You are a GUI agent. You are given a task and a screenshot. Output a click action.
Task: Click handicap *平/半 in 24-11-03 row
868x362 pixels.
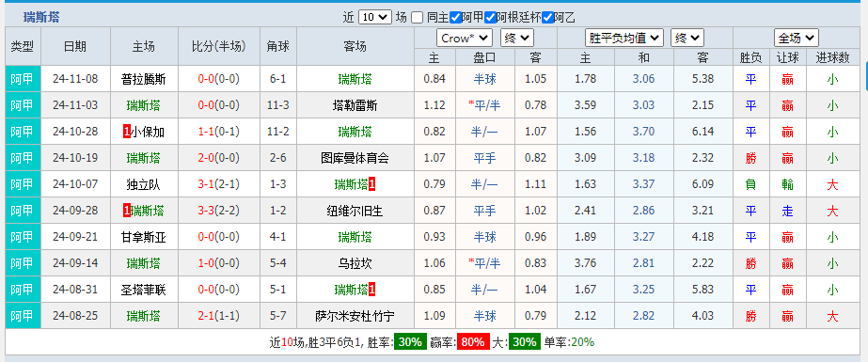484,105
